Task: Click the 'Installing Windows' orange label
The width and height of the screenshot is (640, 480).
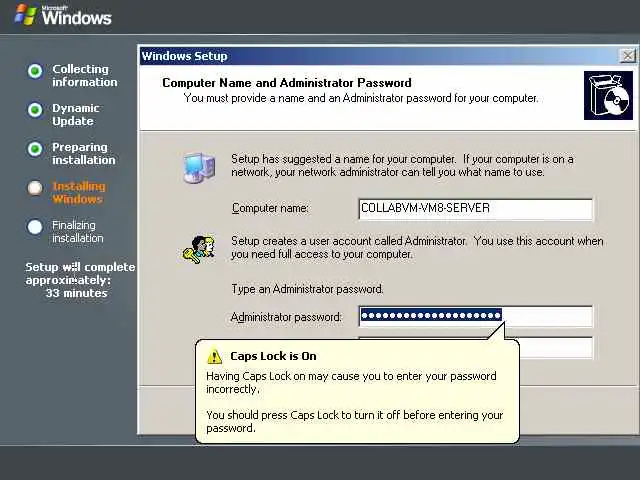Action: [78, 193]
